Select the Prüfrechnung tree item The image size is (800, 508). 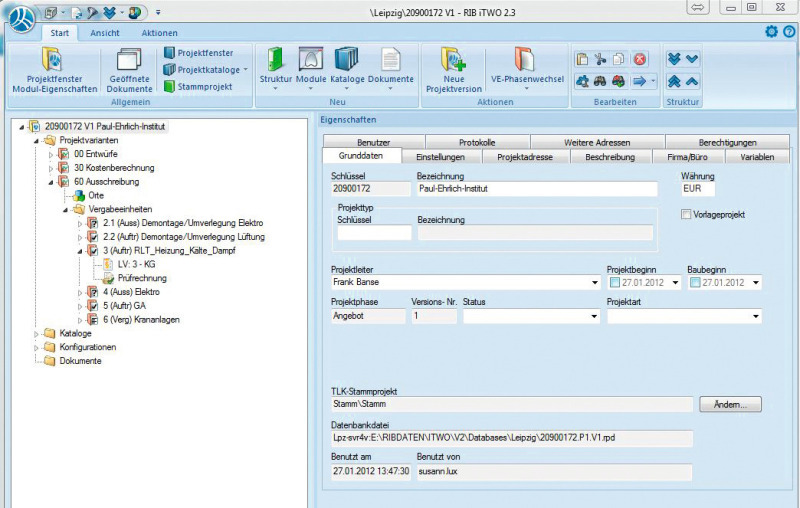pyautogui.click(x=142, y=278)
